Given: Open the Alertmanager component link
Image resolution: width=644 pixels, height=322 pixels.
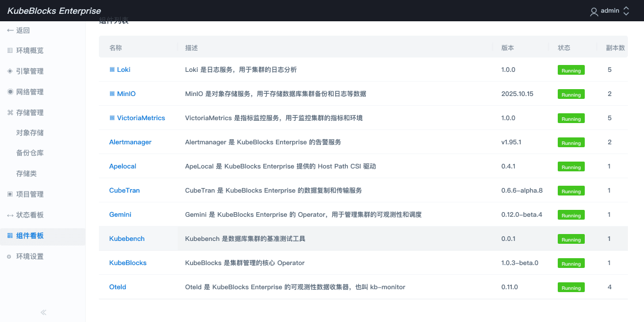Looking at the screenshot, I should (x=130, y=142).
